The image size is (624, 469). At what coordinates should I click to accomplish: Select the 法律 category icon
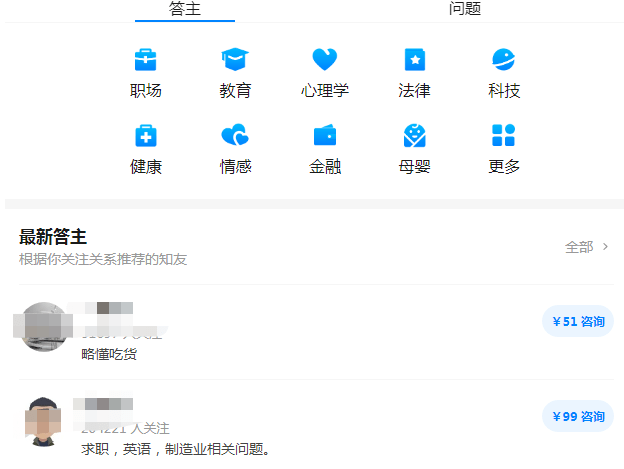click(x=414, y=60)
